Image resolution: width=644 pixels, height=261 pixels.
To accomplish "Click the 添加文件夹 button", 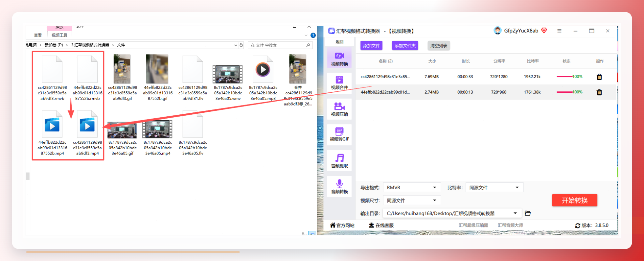I will point(405,46).
